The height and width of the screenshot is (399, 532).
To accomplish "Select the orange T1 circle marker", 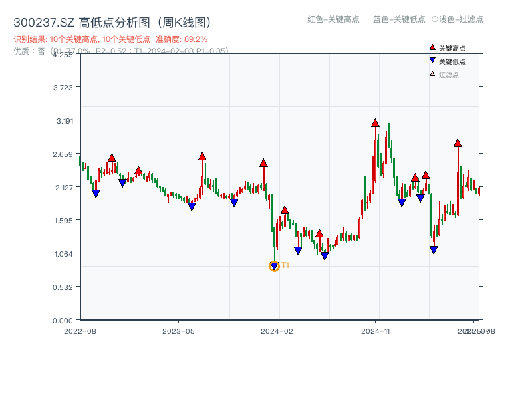I will pyautogui.click(x=274, y=266).
